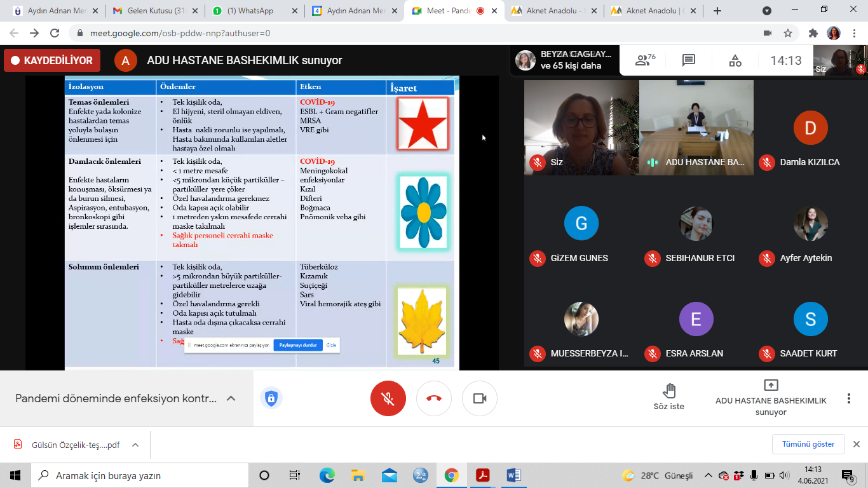868x488 pixels.
Task: Raise hand with Söz iste
Action: [668, 397]
